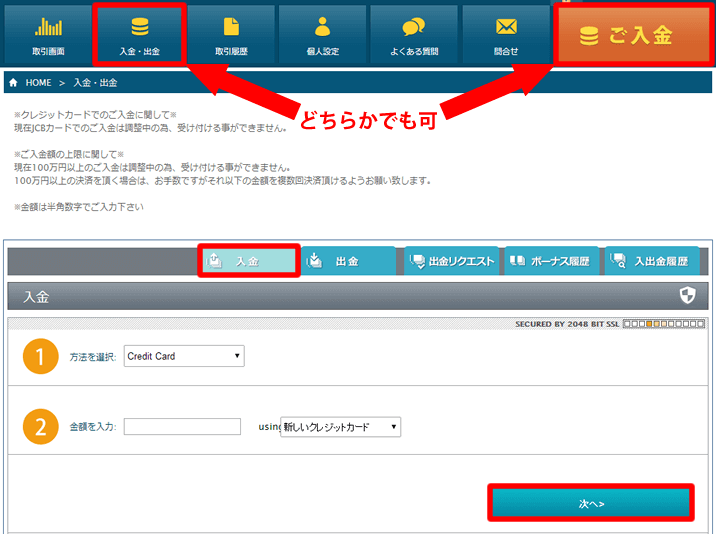The image size is (716, 534).
Task: Open the 入出金履歴 tab
Action: tap(652, 261)
